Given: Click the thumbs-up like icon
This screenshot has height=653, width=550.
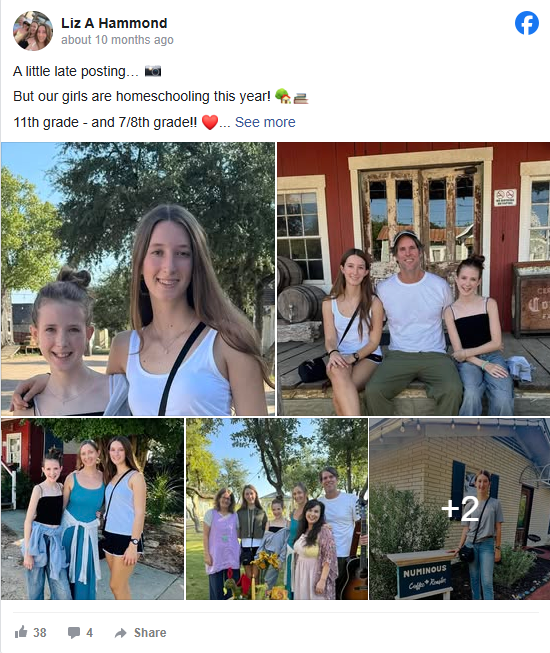Looking at the screenshot, I should [x=21, y=632].
